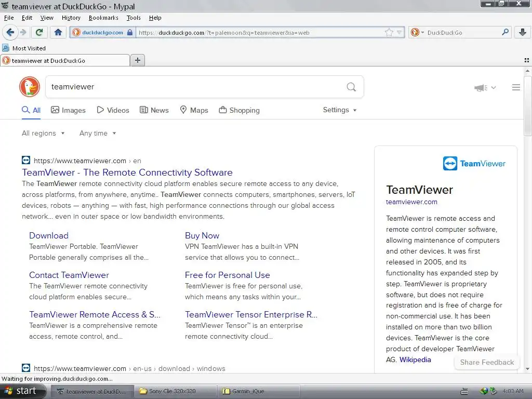The image size is (532, 399).
Task: Switch to the News results tab
Action: click(154, 110)
